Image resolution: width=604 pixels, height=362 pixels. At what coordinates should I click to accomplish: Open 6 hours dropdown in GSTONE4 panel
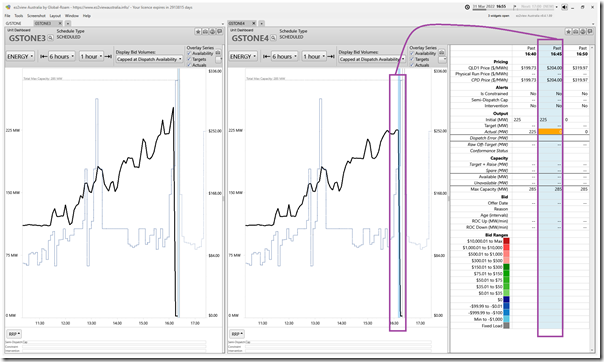[x=284, y=57]
